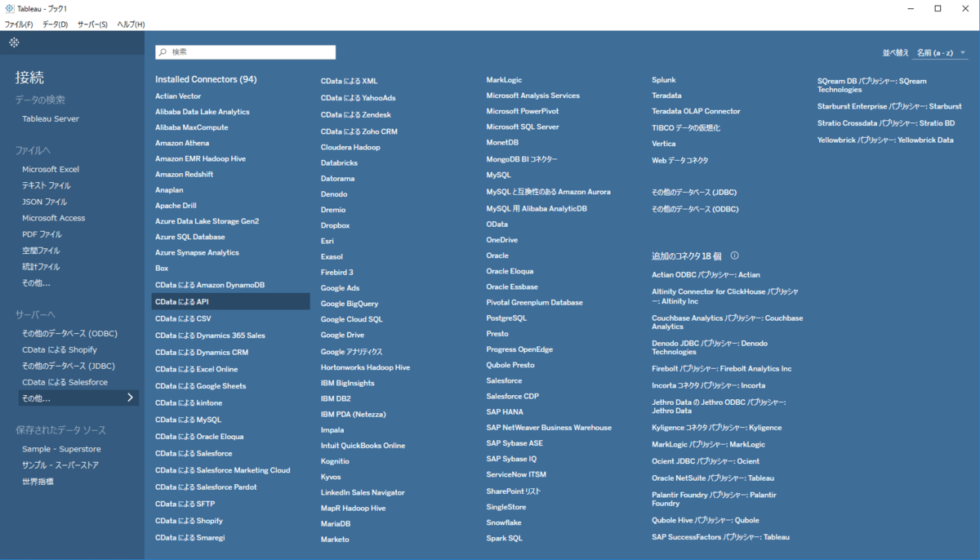Click the Tableau logo in title bar

click(x=9, y=8)
